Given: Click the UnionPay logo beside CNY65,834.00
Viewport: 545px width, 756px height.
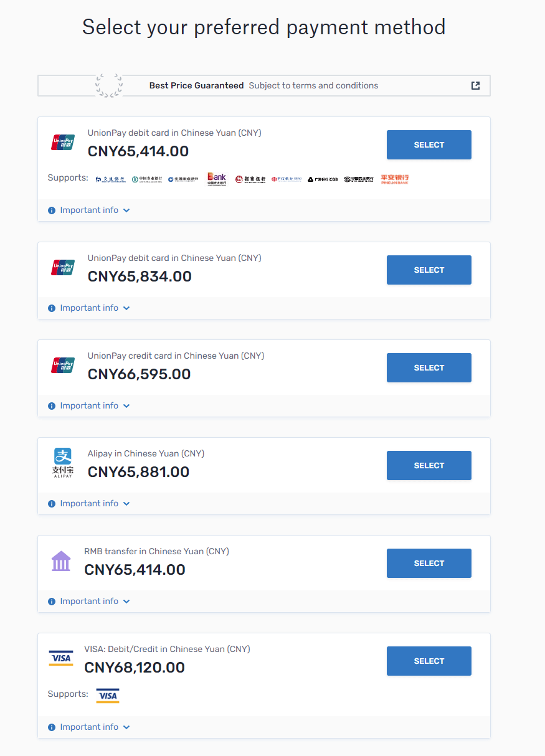Looking at the screenshot, I should point(62,267).
